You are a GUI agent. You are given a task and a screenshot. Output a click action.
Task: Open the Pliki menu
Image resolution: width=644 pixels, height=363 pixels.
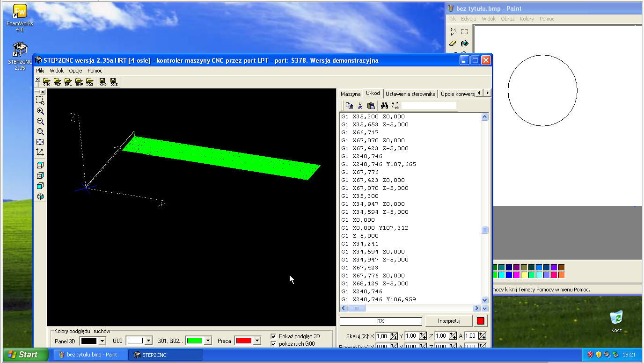[40, 71]
